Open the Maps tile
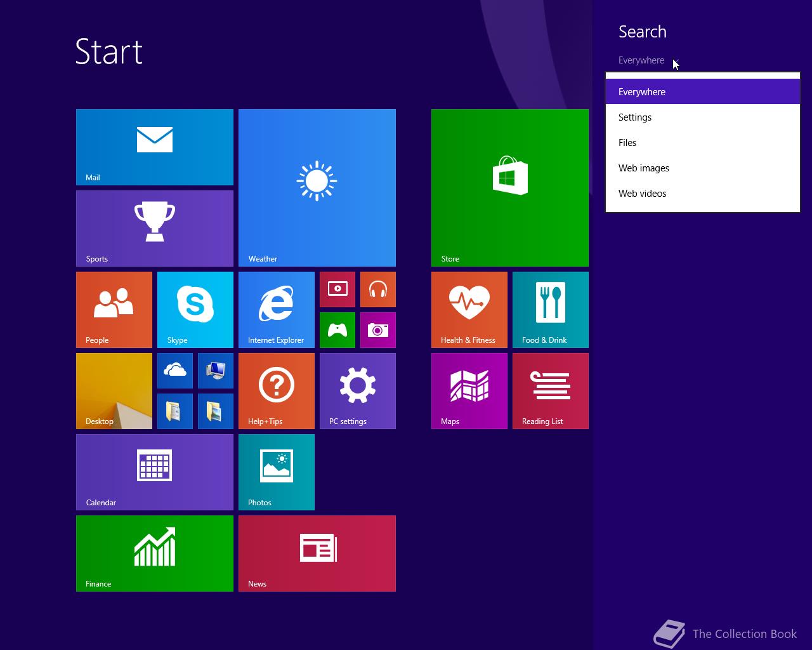The image size is (812, 650). pyautogui.click(x=469, y=391)
